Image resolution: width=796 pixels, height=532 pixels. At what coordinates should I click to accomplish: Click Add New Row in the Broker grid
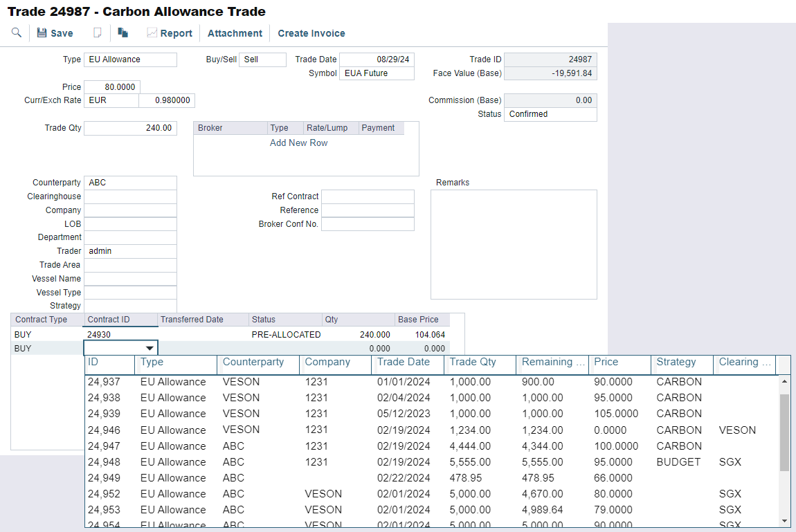[298, 143]
